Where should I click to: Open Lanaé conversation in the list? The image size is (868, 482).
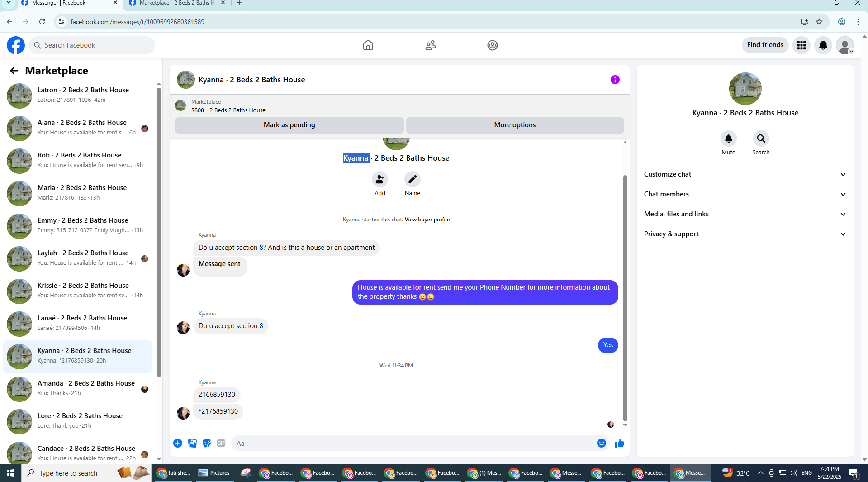click(78, 324)
